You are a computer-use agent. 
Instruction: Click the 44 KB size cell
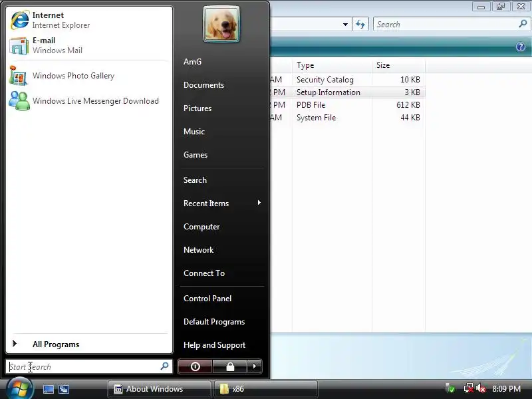point(410,118)
